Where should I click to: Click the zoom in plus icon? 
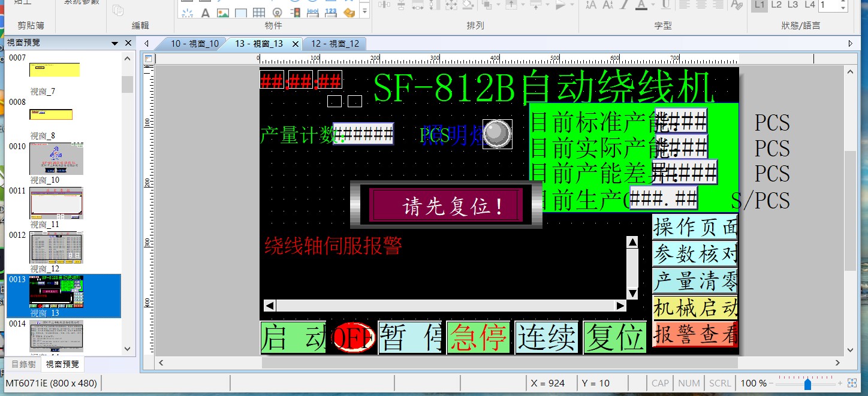point(840,383)
